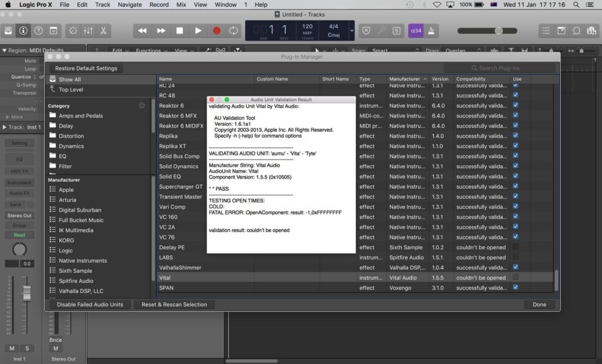
Task: Open the Note Pads icon
Action: (x=561, y=31)
